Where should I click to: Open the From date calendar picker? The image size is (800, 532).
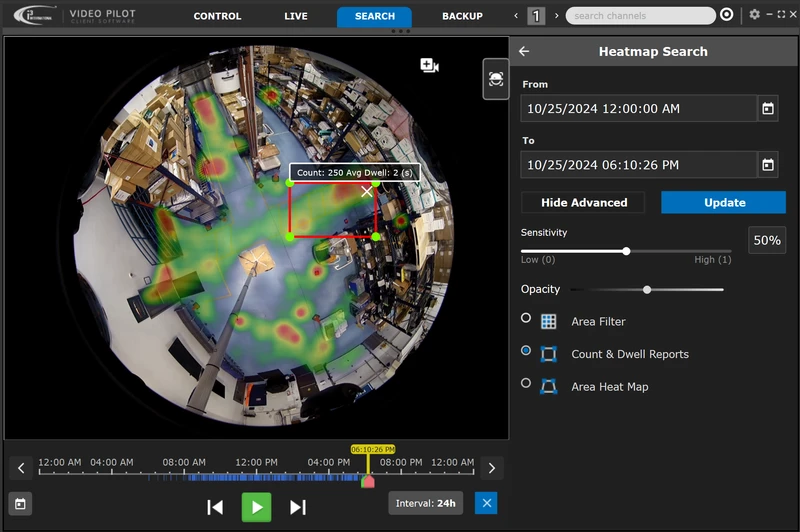768,108
